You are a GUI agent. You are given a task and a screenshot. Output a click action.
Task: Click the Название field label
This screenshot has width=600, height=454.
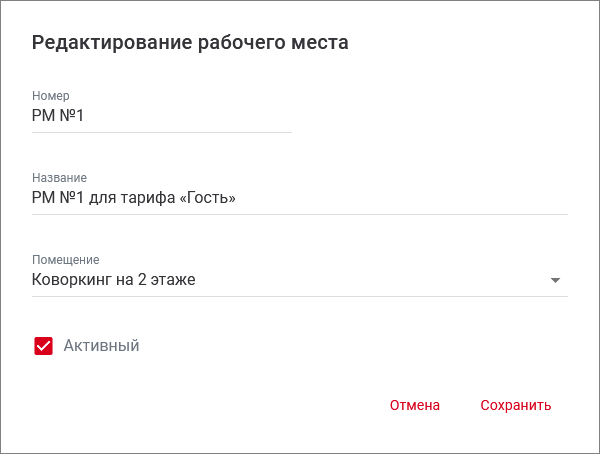[59, 177]
